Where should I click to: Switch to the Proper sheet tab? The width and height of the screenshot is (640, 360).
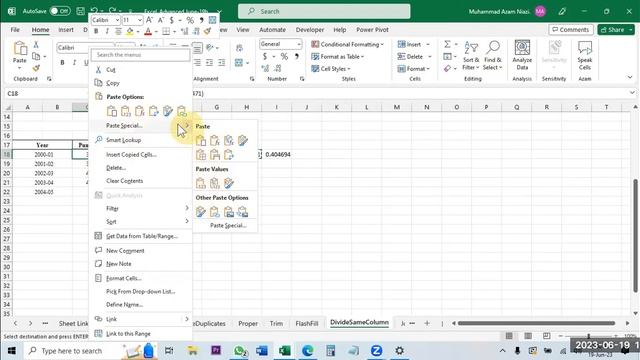pyautogui.click(x=248, y=323)
